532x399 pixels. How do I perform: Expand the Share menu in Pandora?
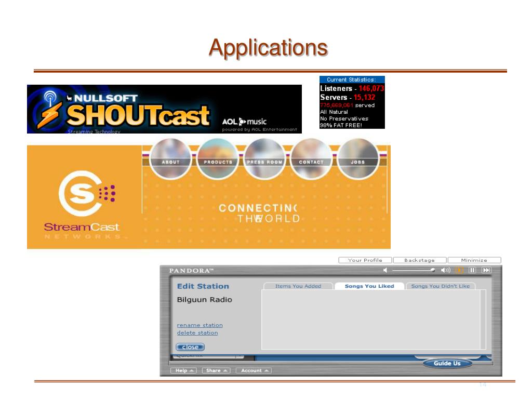216,370
